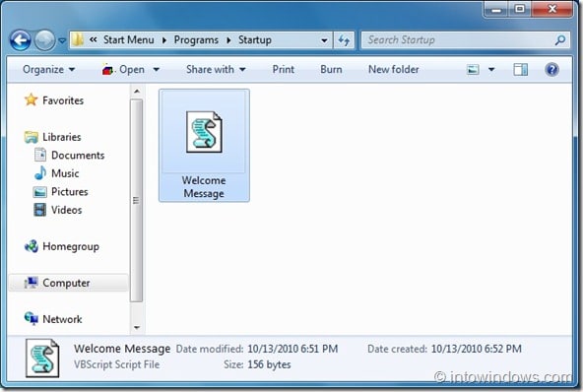Image resolution: width=583 pixels, height=392 pixels.
Task: Click Date created value 10/13/2010 6:52 PM
Action: [477, 349]
